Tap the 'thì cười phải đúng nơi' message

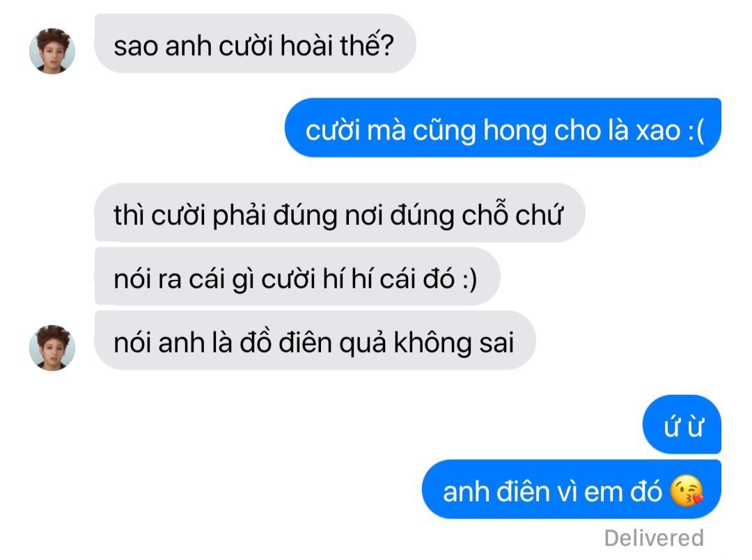tap(340, 212)
